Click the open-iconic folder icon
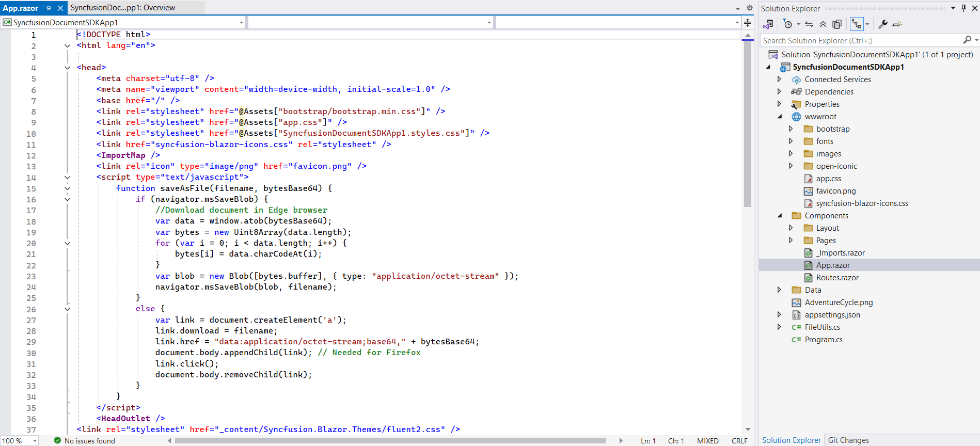The height and width of the screenshot is (446, 980). pos(808,166)
